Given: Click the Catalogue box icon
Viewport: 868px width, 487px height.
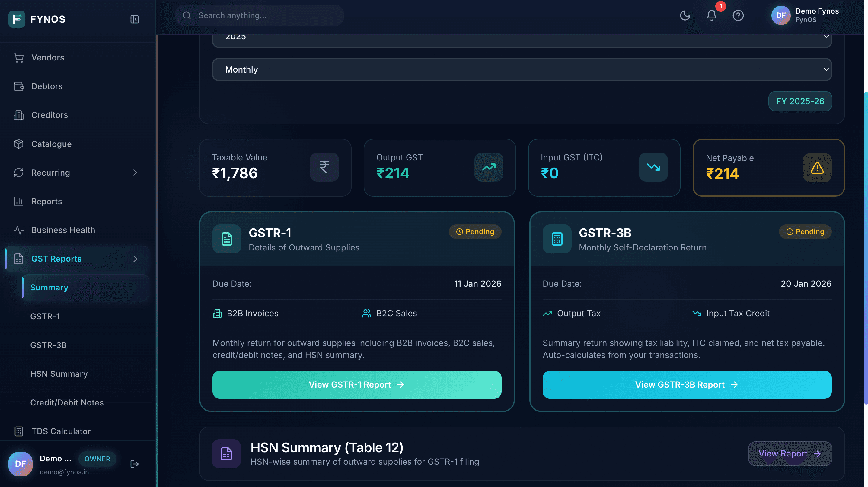Looking at the screenshot, I should [x=18, y=144].
